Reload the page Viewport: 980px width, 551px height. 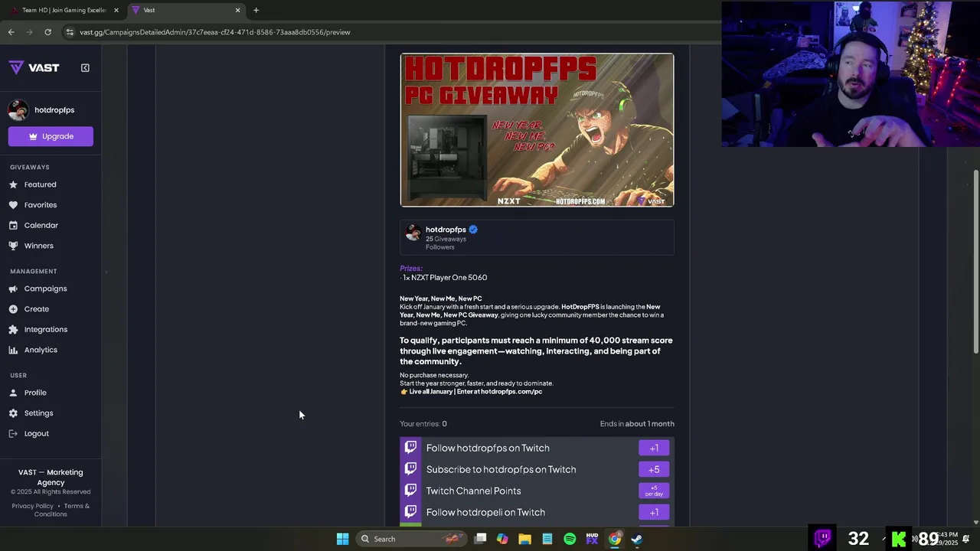point(47,32)
